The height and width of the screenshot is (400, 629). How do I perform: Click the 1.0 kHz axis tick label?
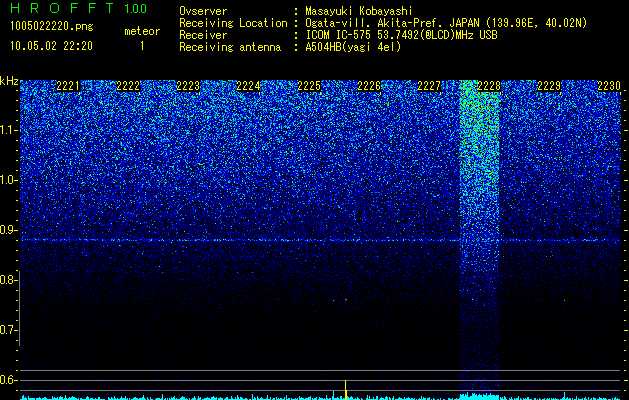(x=9, y=181)
